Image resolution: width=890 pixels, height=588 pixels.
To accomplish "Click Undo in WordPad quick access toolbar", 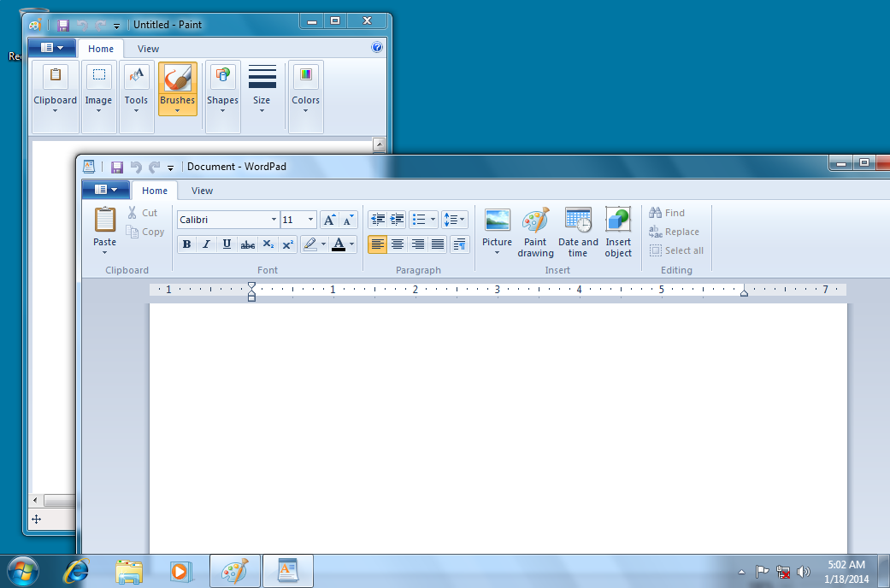I will tap(136, 167).
